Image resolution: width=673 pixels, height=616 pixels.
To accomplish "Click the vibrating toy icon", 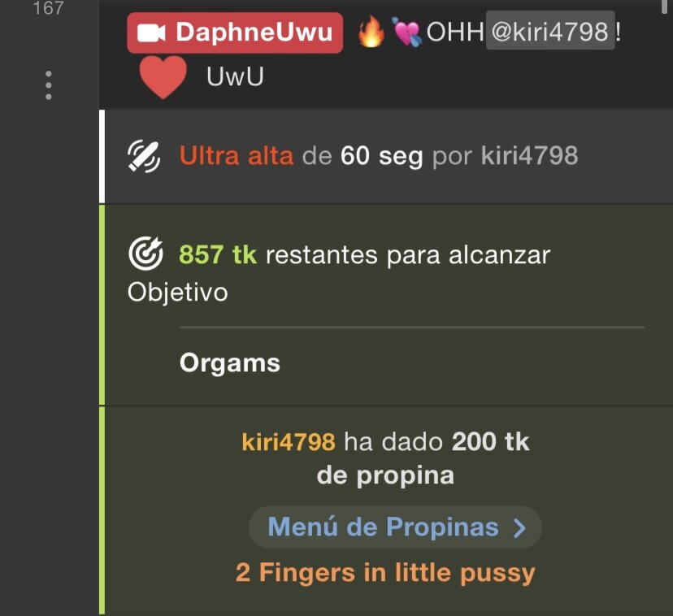I will point(144,156).
